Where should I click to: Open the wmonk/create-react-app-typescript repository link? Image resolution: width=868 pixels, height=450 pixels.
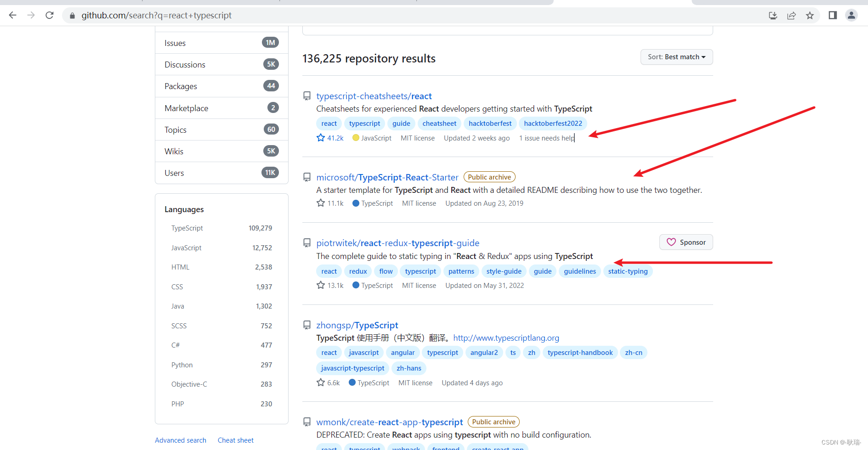390,422
